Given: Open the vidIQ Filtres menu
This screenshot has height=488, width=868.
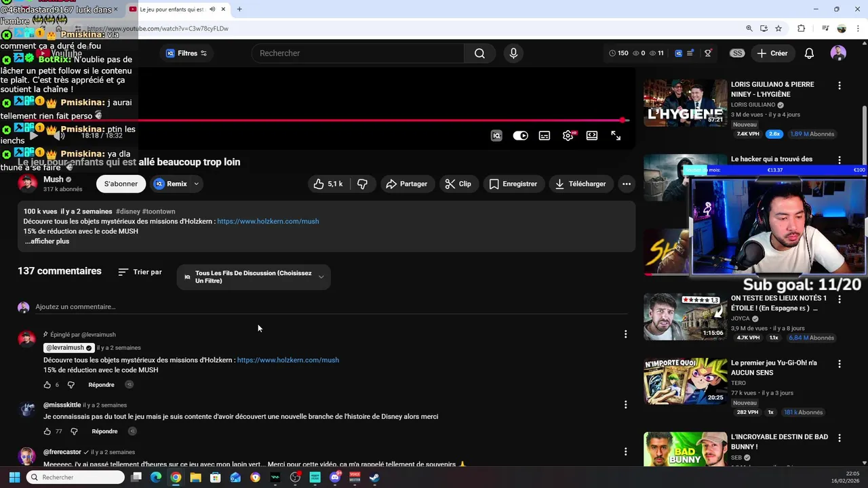Looking at the screenshot, I should pyautogui.click(x=186, y=54).
